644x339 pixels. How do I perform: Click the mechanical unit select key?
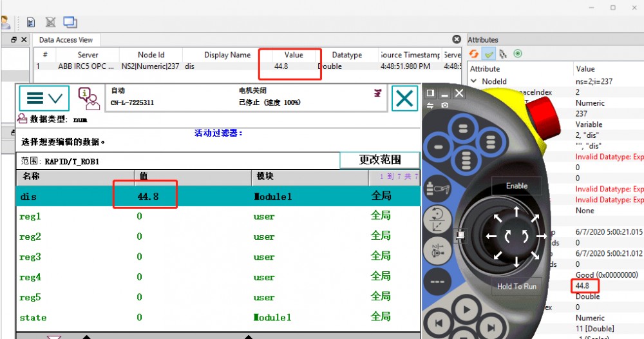coord(438,189)
